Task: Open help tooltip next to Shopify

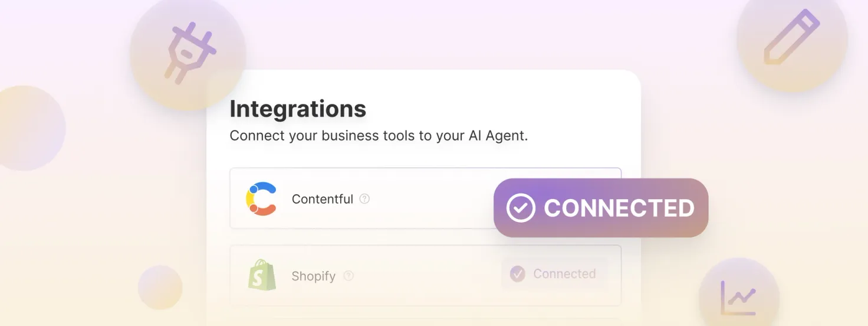Action: pyautogui.click(x=348, y=276)
